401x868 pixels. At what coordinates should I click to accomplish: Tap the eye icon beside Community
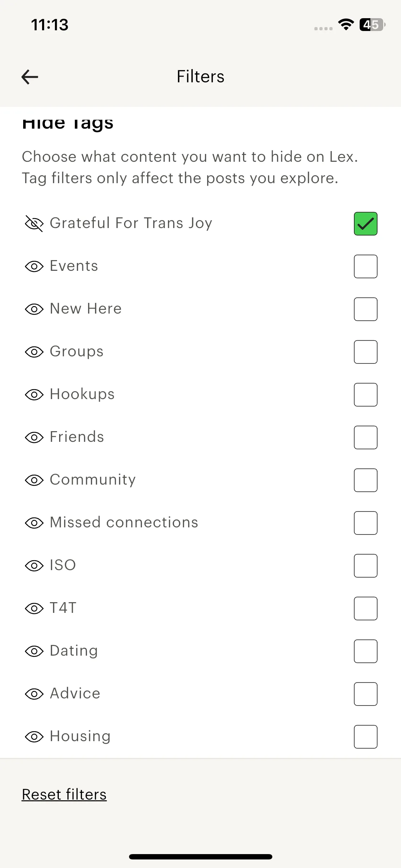[34, 480]
